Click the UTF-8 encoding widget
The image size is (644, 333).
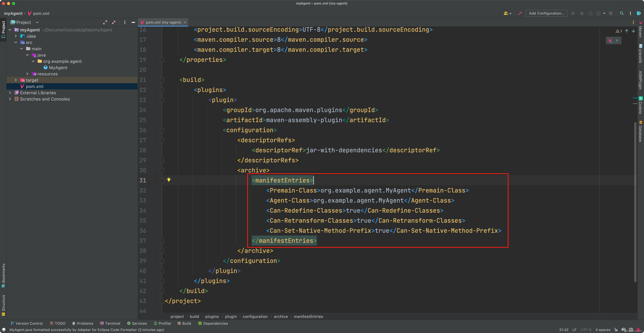point(586,330)
